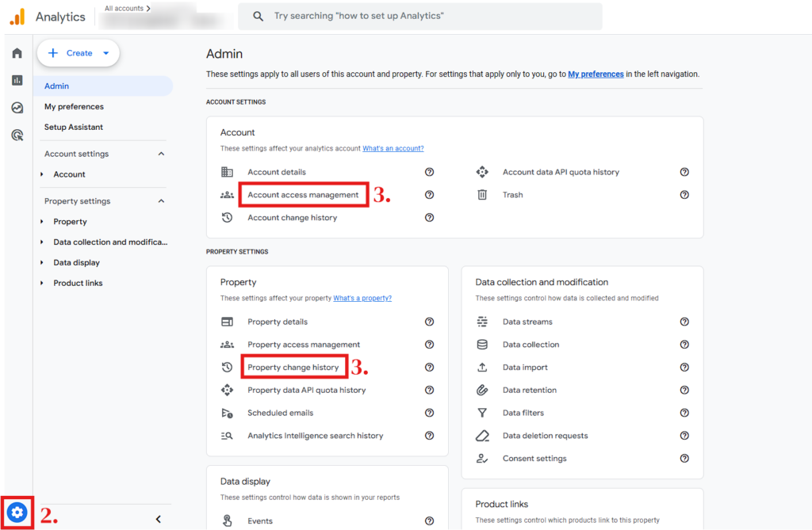This screenshot has width=812, height=530.
Task: Expand the Account tree item in the sidebar
Action: 42,174
